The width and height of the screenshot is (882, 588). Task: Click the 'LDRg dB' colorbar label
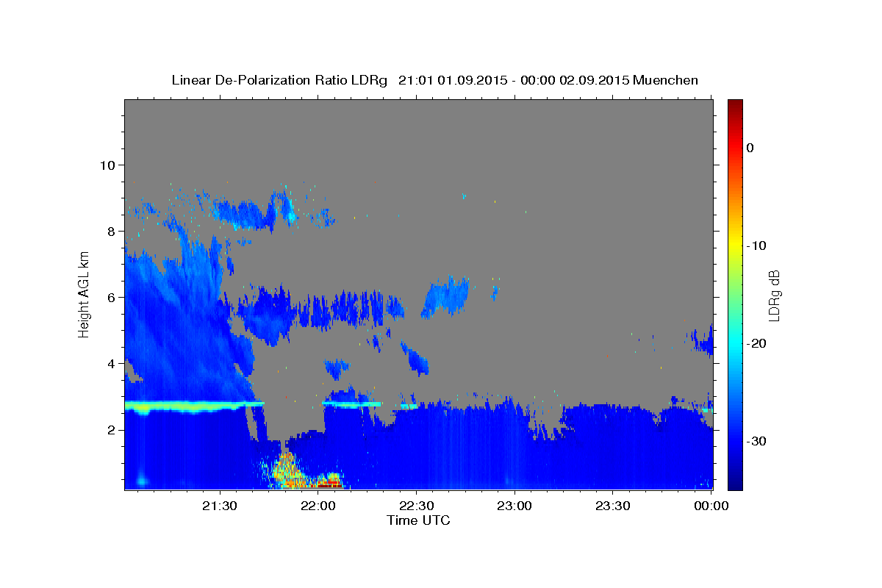coord(774,295)
